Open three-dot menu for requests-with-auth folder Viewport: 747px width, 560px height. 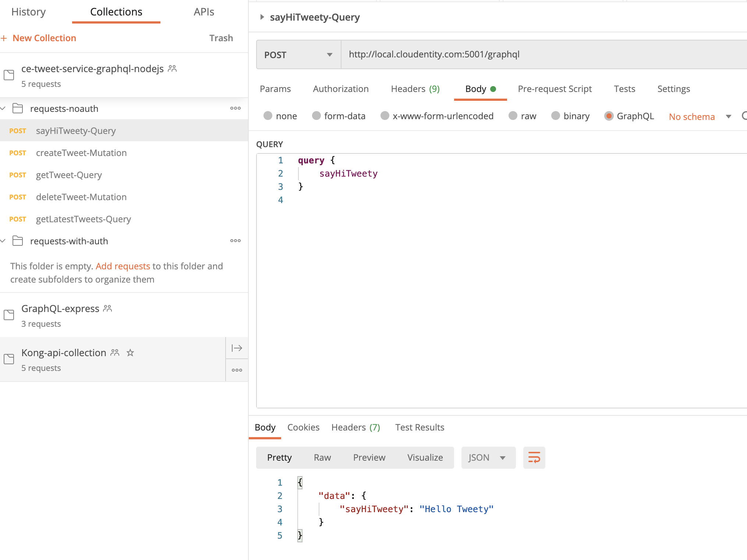236,241
